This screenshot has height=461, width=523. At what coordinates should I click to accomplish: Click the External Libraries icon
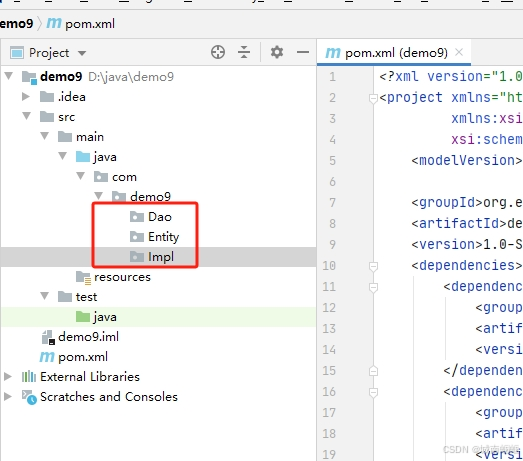pyautogui.click(x=29, y=377)
